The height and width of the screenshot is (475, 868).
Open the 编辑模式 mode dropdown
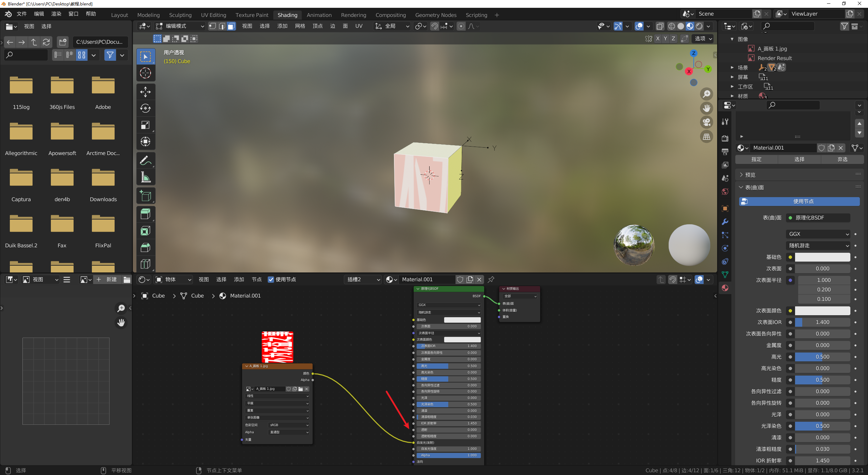pyautogui.click(x=180, y=26)
